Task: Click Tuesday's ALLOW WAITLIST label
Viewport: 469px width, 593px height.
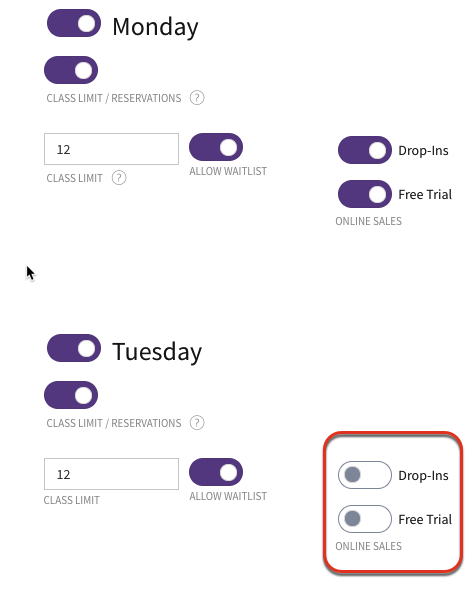Action: pyautogui.click(x=228, y=496)
